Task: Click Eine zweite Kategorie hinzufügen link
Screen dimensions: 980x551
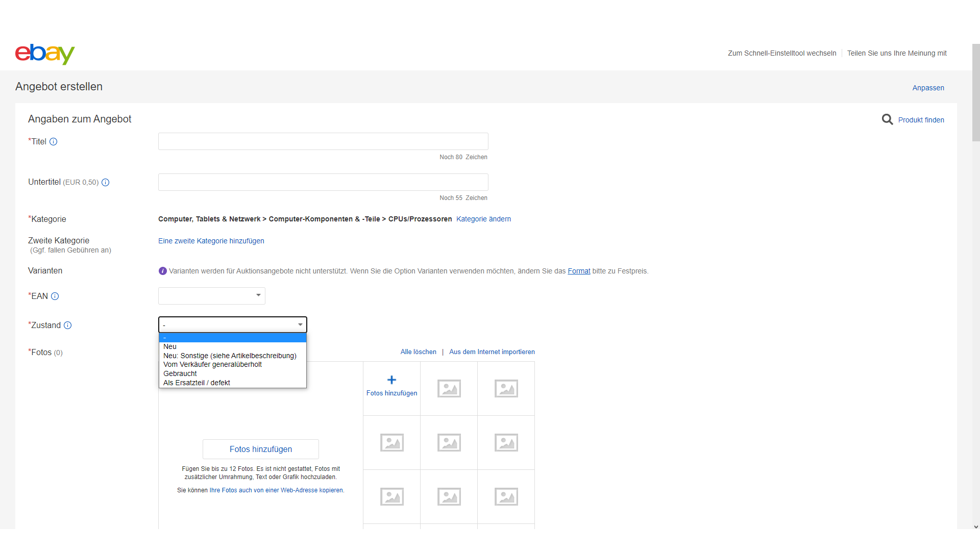Action: pos(211,241)
